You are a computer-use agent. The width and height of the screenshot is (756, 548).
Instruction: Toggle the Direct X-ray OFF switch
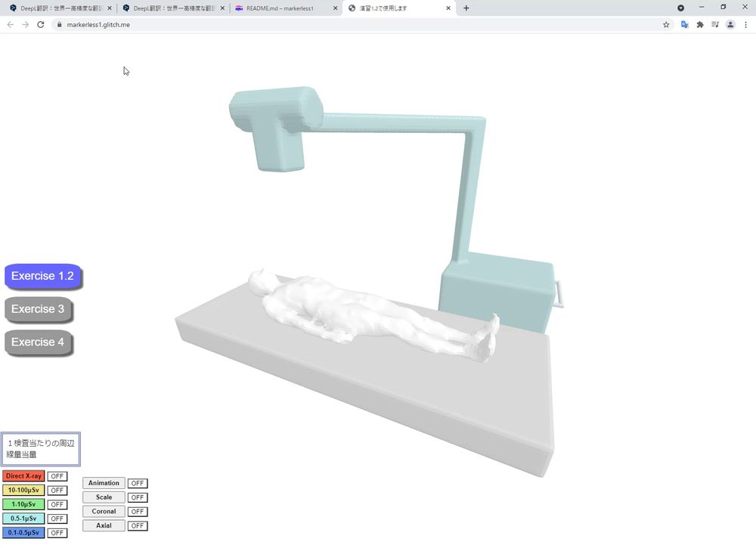[57, 476]
